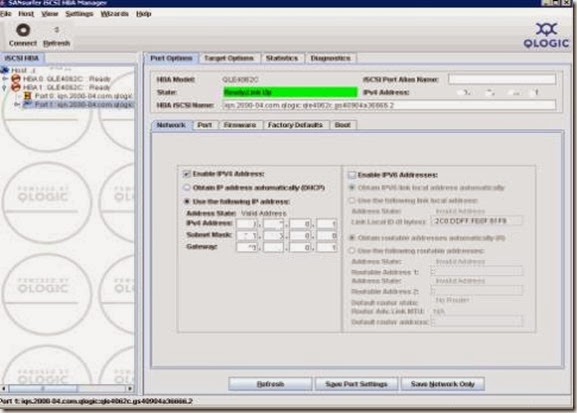The height and width of the screenshot is (413, 577).
Task: Open the Help menu
Action: [144, 14]
